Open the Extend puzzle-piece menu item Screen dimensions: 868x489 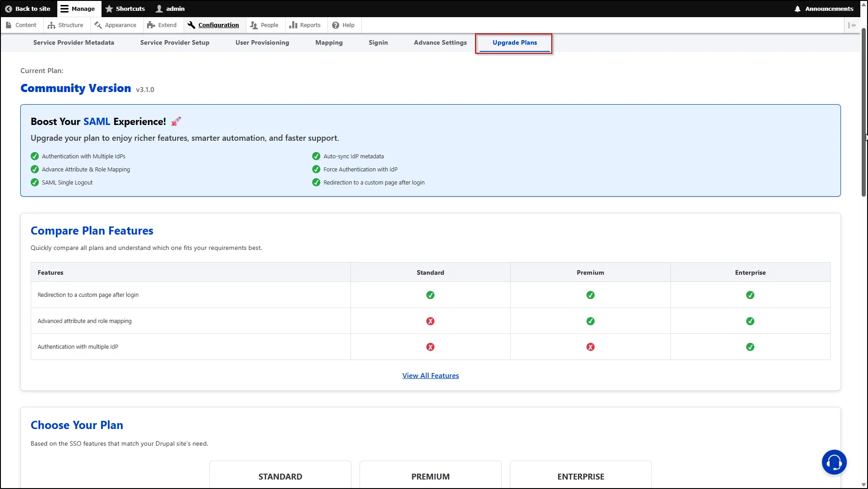(162, 25)
